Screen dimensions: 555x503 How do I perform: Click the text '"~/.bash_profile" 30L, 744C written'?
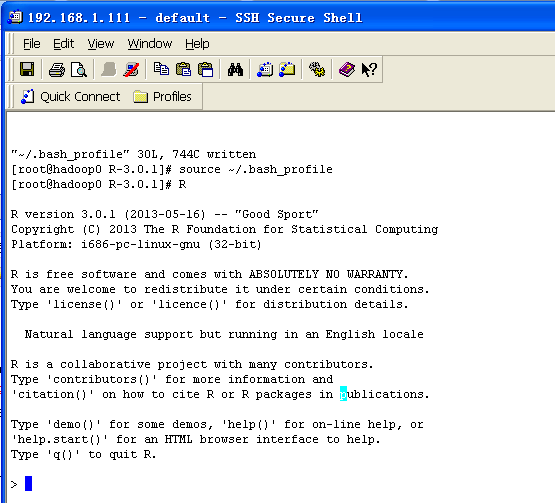pyautogui.click(x=133, y=154)
